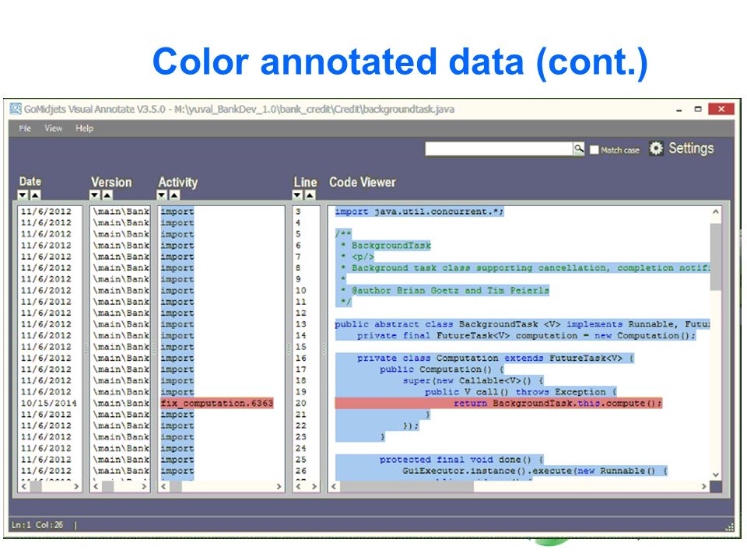Click the public abstract class BackgroundTask line
The image size is (747, 560).
pyautogui.click(x=522, y=324)
